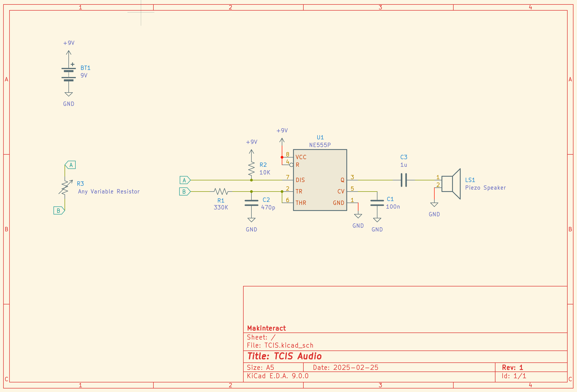The image size is (577, 392).
Task: Click global label A left of DIS wire
Action: [185, 180]
